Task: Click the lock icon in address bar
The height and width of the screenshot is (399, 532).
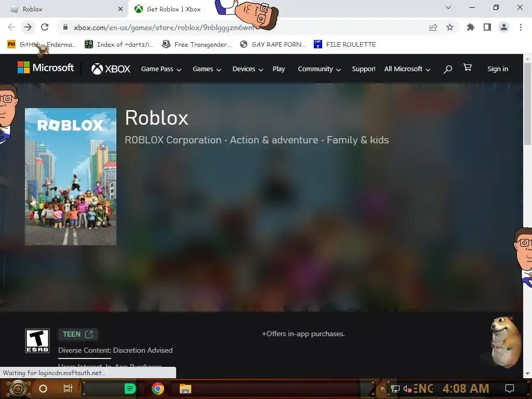Action: tap(65, 27)
